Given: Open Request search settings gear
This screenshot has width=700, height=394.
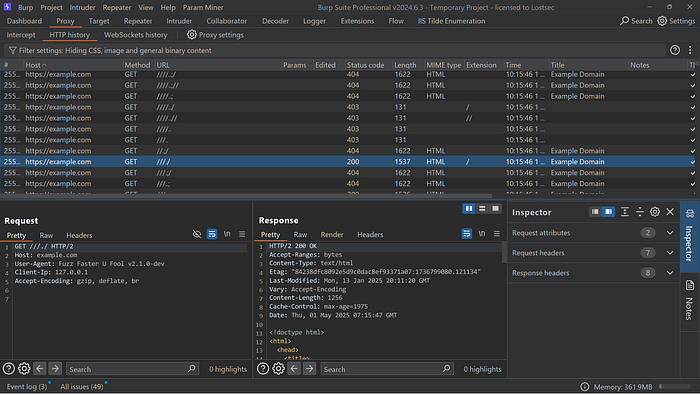Looking at the screenshot, I should (24, 369).
